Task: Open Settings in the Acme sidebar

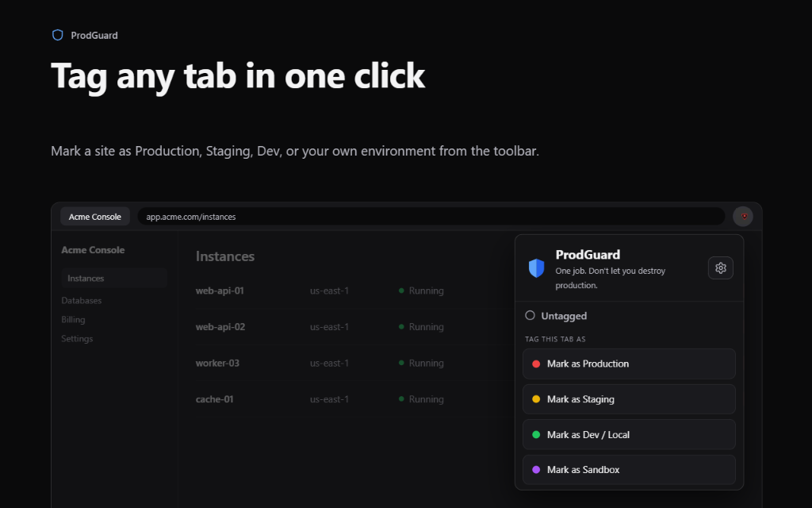Action: coord(77,339)
